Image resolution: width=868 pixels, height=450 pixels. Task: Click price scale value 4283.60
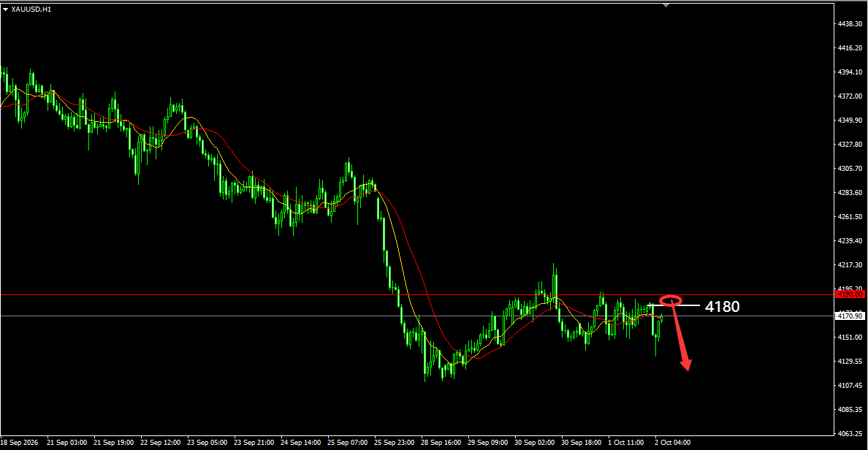coord(850,193)
